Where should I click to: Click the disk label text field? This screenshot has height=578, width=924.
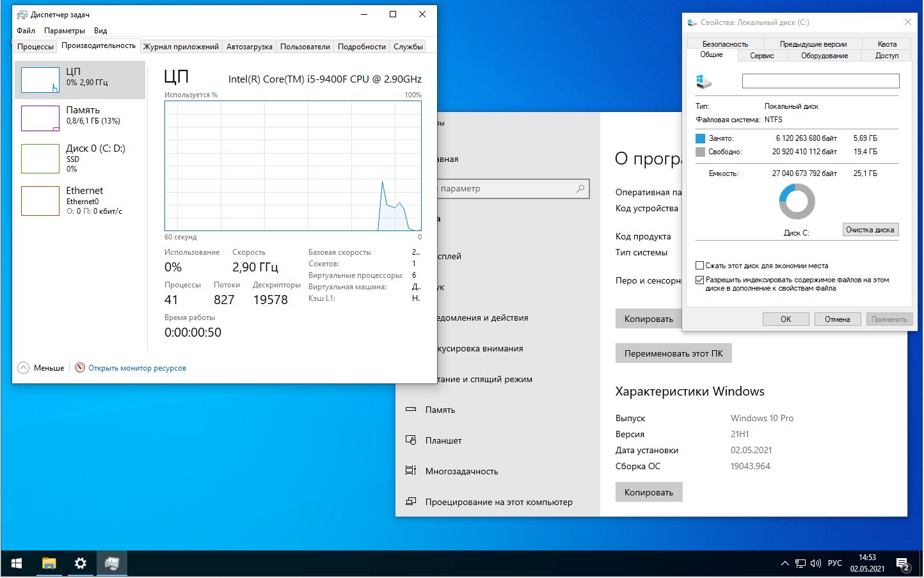coord(820,81)
